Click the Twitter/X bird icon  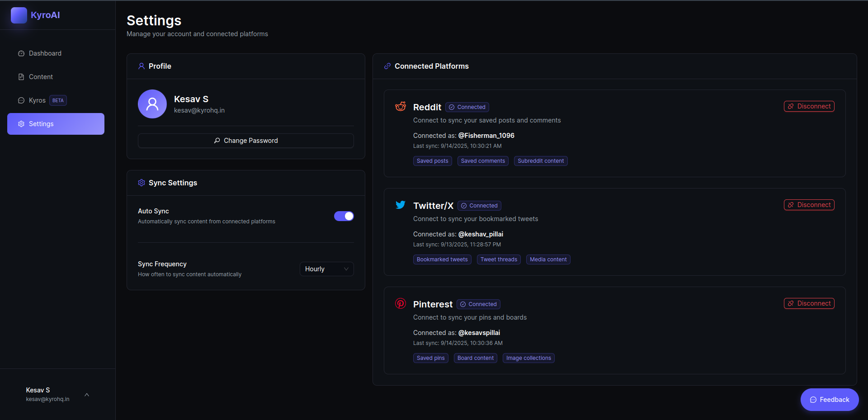point(401,205)
